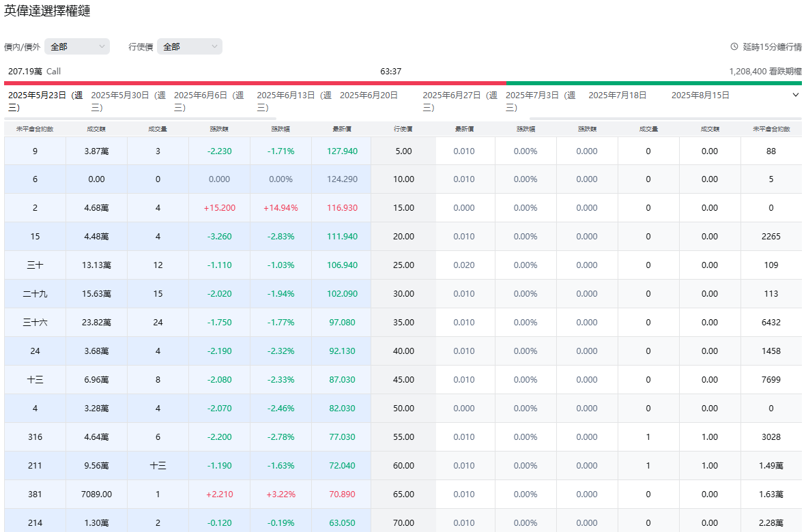Click the 1,208,400 看跌期權 summary
This screenshot has height=532, width=806.
coord(765,72)
